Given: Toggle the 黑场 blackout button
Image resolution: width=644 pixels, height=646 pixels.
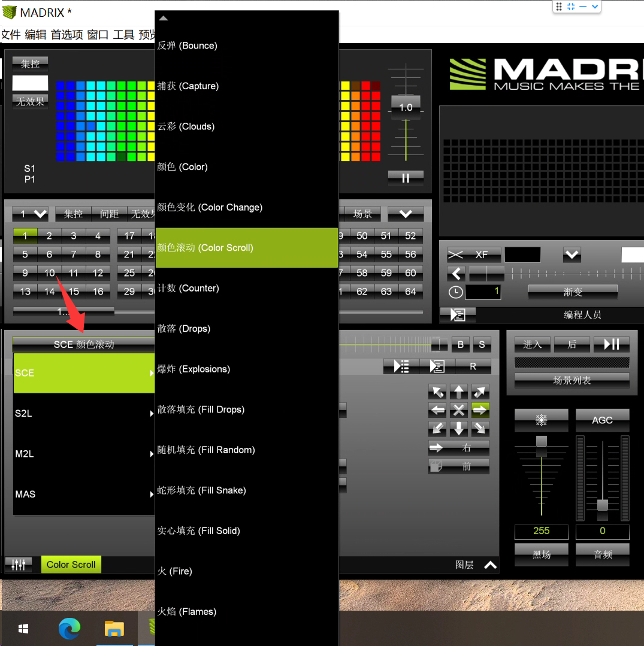Looking at the screenshot, I should [x=542, y=554].
